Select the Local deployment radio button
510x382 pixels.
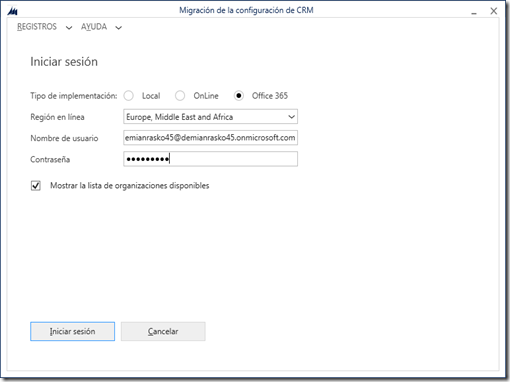(x=129, y=96)
